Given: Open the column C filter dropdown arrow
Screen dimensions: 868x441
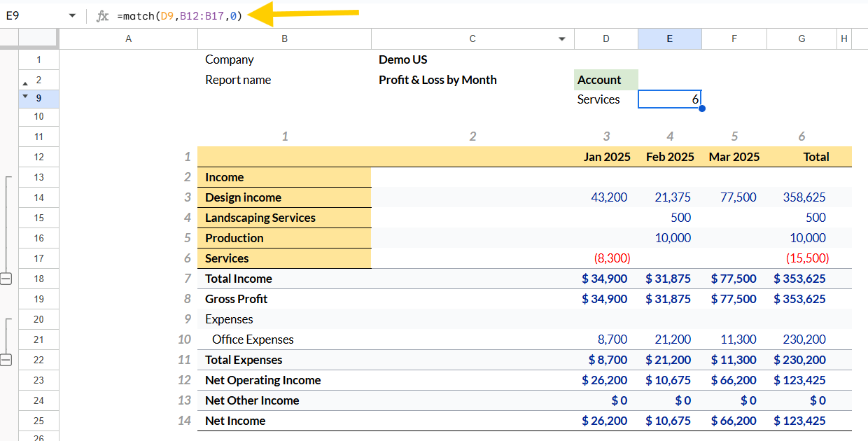Looking at the screenshot, I should [561, 39].
